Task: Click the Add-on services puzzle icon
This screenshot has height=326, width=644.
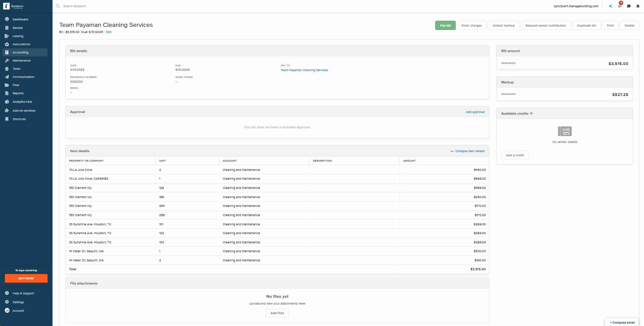Action: pos(7,111)
